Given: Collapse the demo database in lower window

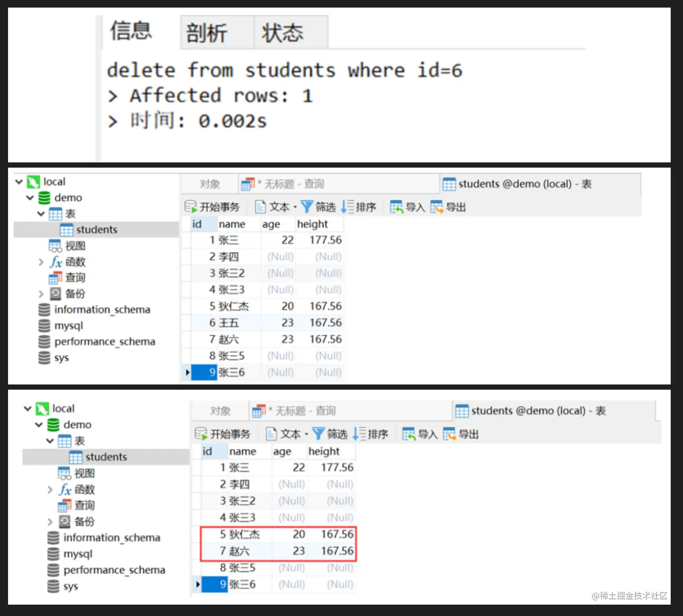Looking at the screenshot, I should [x=39, y=425].
